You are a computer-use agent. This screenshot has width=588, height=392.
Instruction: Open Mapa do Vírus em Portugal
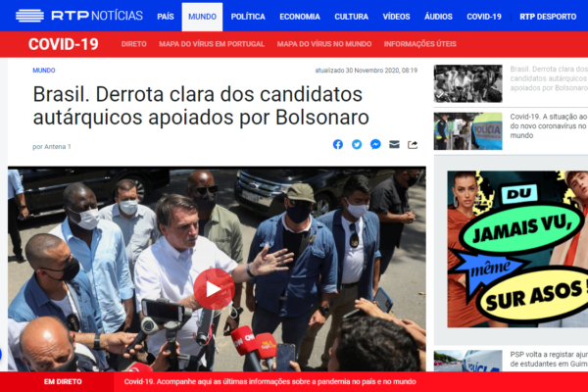212,44
